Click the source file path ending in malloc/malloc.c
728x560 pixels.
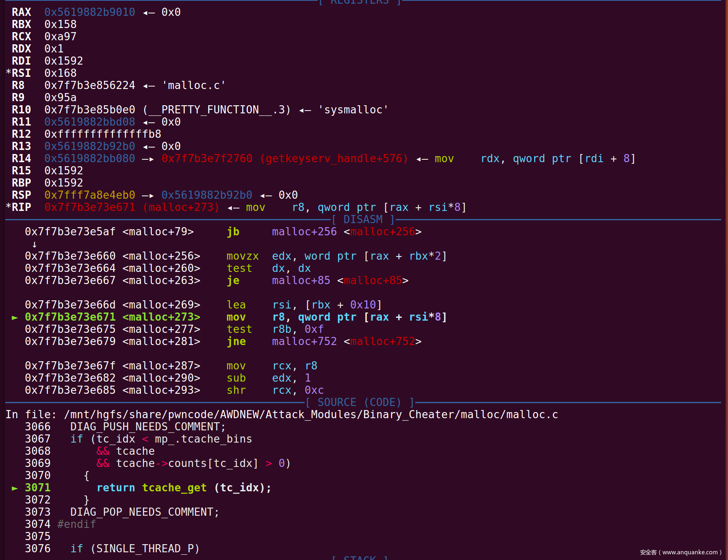tap(311, 415)
